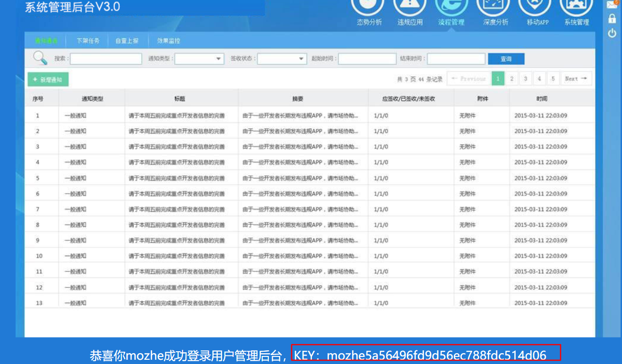Screen dimensions: 622x364
Task: Click the Previous pagination button
Action: coord(468,79)
